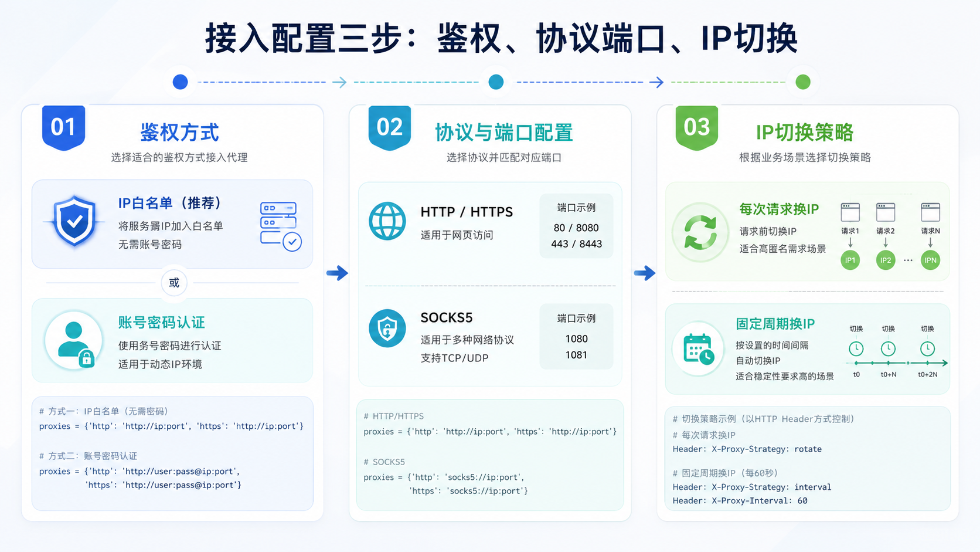Viewport: 980px width, 552px height.
Task: Select the teal 02 step badge
Action: 389,127
